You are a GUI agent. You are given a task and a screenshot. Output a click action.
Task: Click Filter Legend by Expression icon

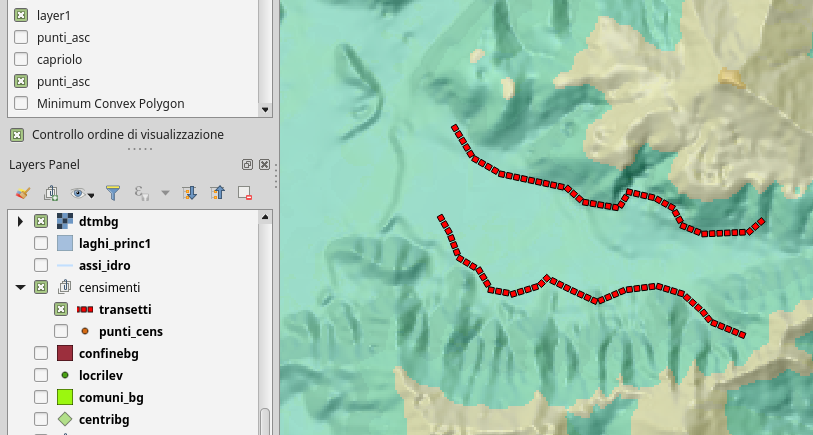(142, 193)
